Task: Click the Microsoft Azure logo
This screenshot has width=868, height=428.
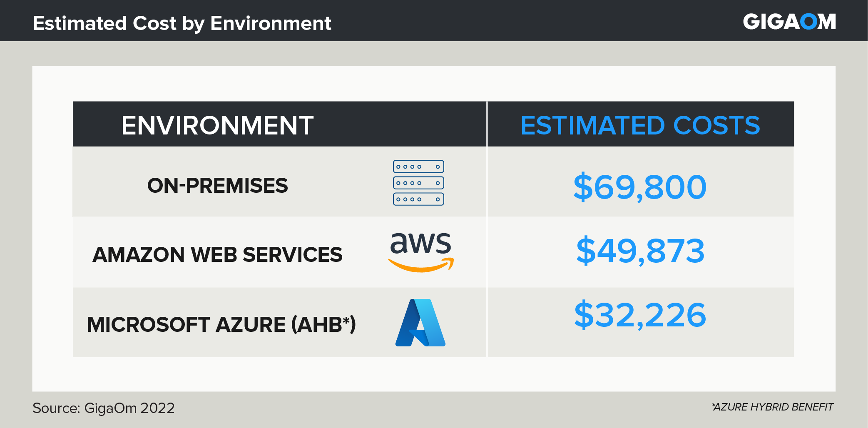Action: 420,323
